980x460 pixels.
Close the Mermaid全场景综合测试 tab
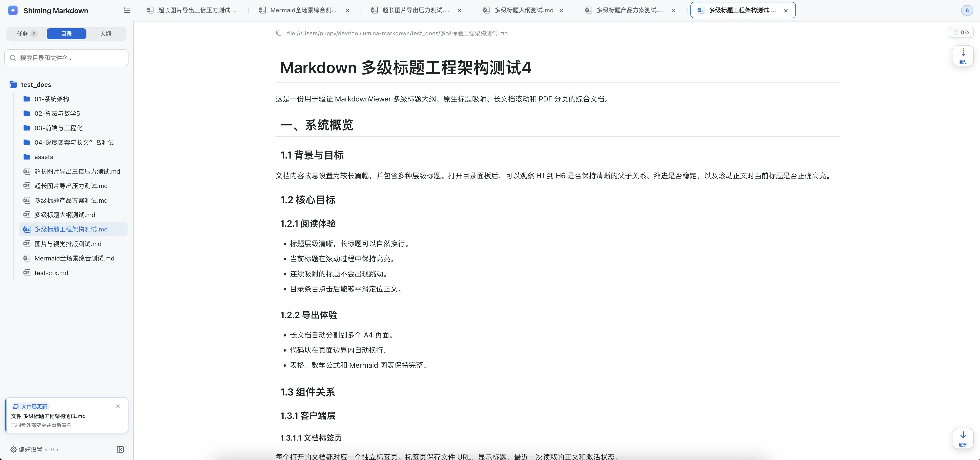[x=347, y=11]
